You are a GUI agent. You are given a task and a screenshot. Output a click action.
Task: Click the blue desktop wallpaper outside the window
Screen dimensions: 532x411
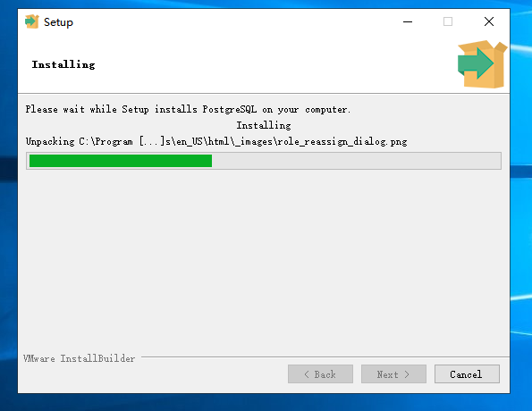(521, 204)
